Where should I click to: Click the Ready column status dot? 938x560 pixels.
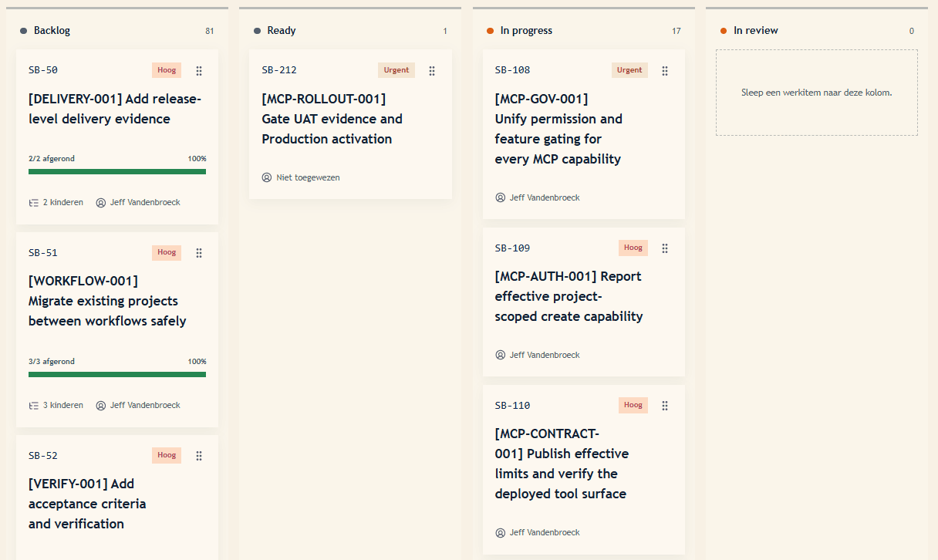[x=257, y=31]
